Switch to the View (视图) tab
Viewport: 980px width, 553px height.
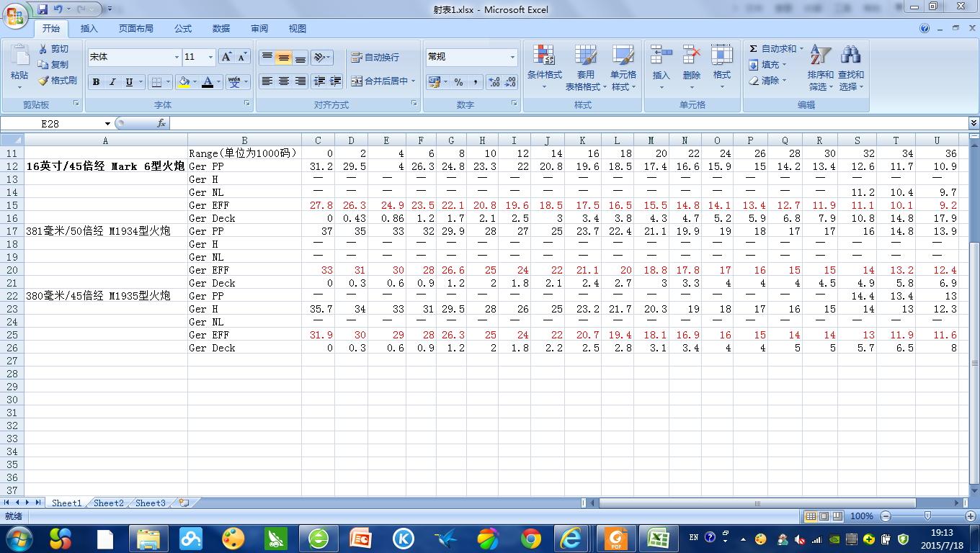point(298,29)
